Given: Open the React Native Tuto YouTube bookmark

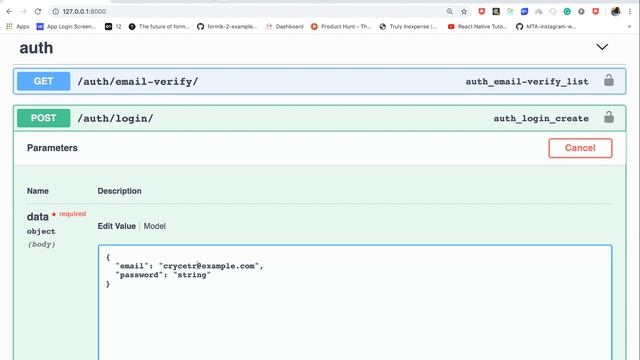Looking at the screenshot, I should click(477, 27).
